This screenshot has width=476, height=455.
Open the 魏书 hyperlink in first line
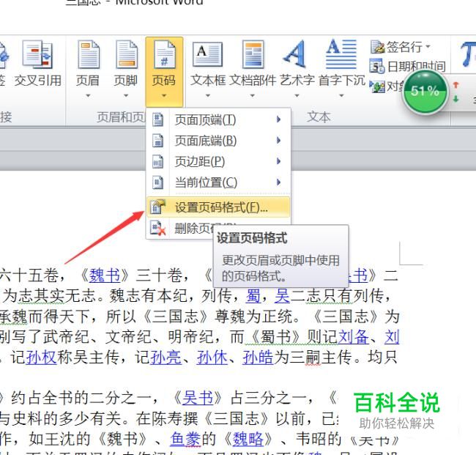point(105,275)
